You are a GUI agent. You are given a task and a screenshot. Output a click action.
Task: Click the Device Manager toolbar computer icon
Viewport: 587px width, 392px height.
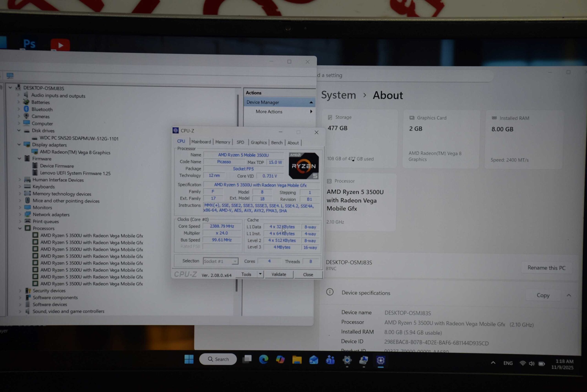[10, 75]
